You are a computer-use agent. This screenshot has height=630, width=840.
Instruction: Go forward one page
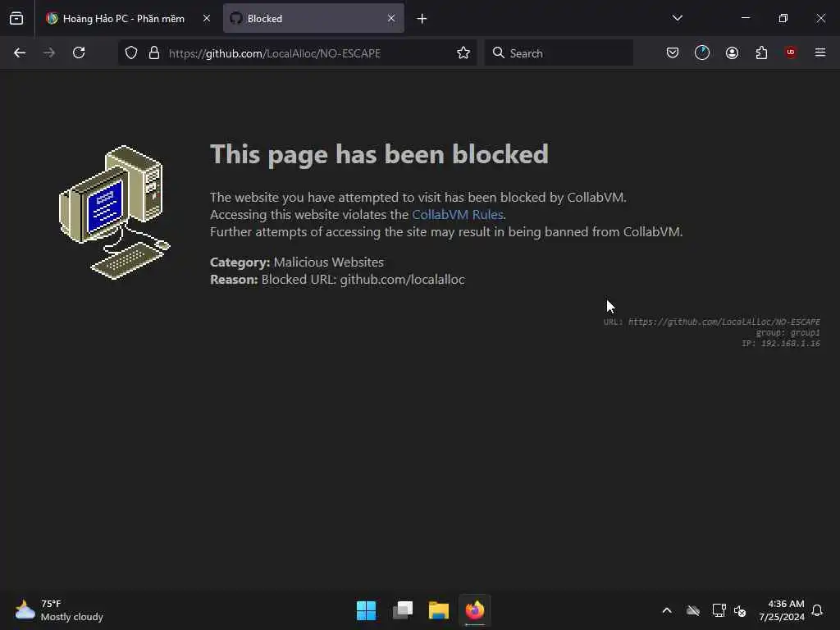pyautogui.click(x=49, y=52)
